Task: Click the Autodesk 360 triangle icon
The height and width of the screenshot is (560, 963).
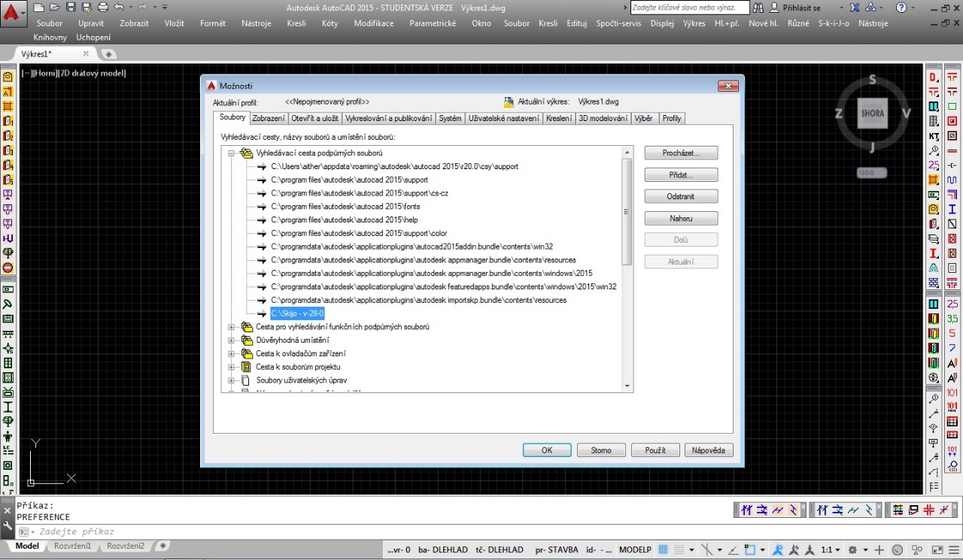Action: [871, 8]
